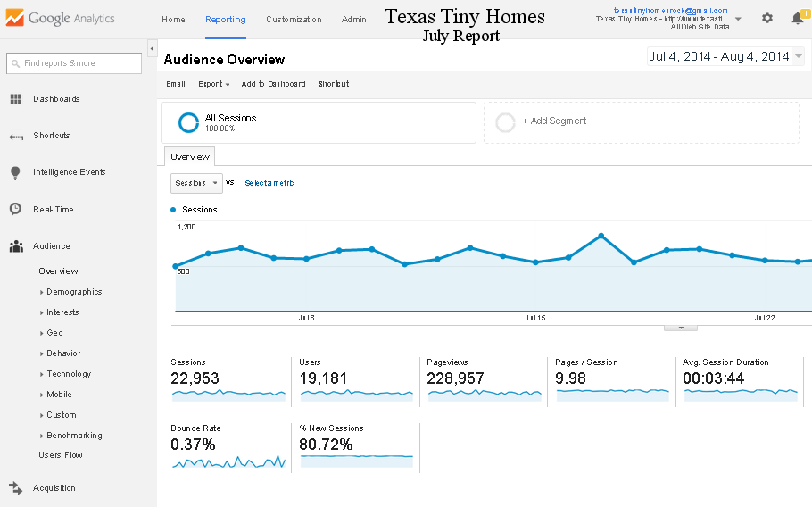Click the All Sessions circle icon
Image resolution: width=812 pixels, height=507 pixels.
(188, 123)
